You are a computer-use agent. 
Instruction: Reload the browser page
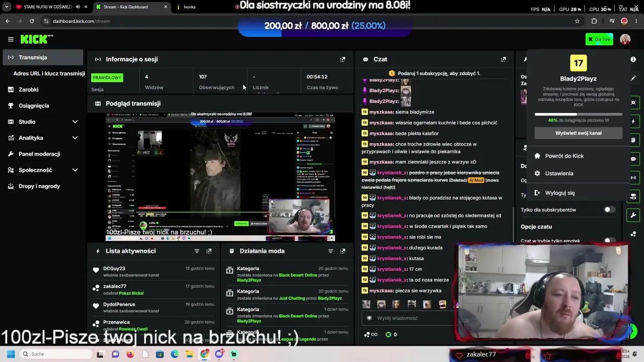tap(32, 21)
